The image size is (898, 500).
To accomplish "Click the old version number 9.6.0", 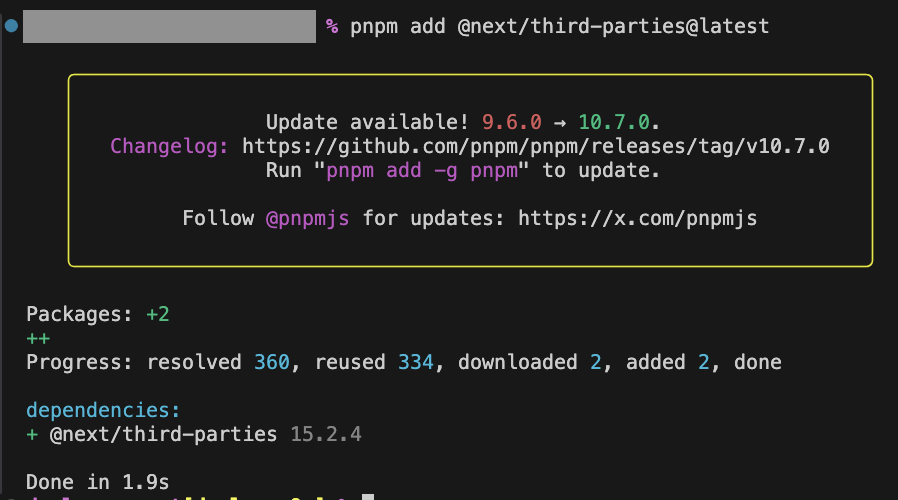I will click(x=511, y=122).
